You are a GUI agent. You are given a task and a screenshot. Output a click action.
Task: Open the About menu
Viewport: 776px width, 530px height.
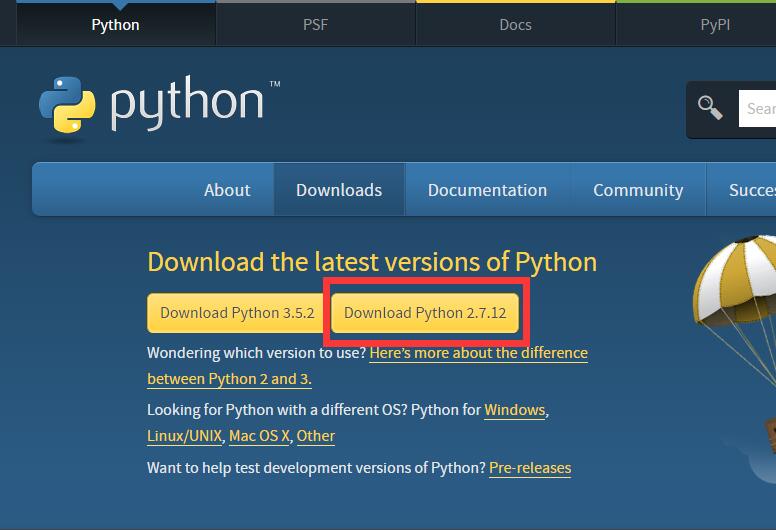tap(227, 190)
